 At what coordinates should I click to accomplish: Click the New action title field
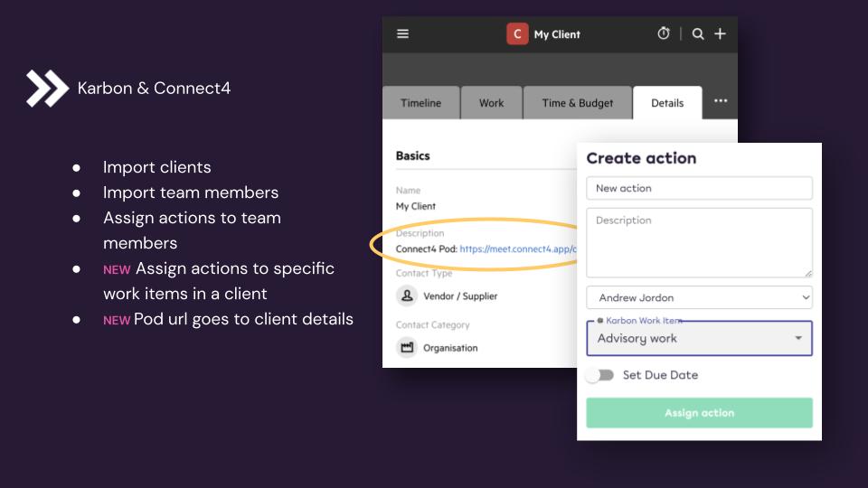(699, 188)
